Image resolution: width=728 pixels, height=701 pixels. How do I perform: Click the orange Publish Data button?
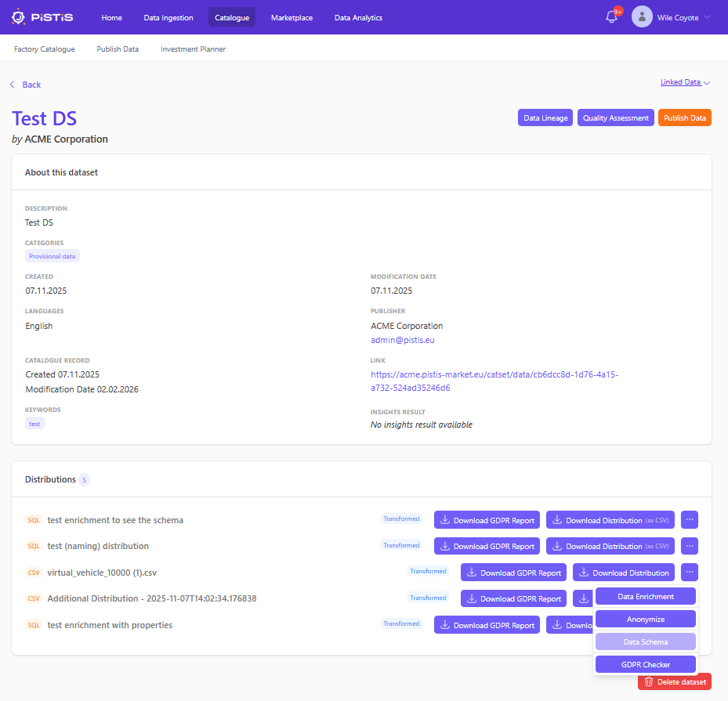684,117
